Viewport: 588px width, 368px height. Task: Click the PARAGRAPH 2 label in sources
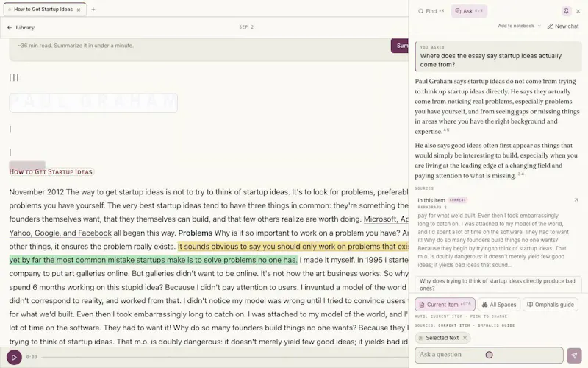432,208
